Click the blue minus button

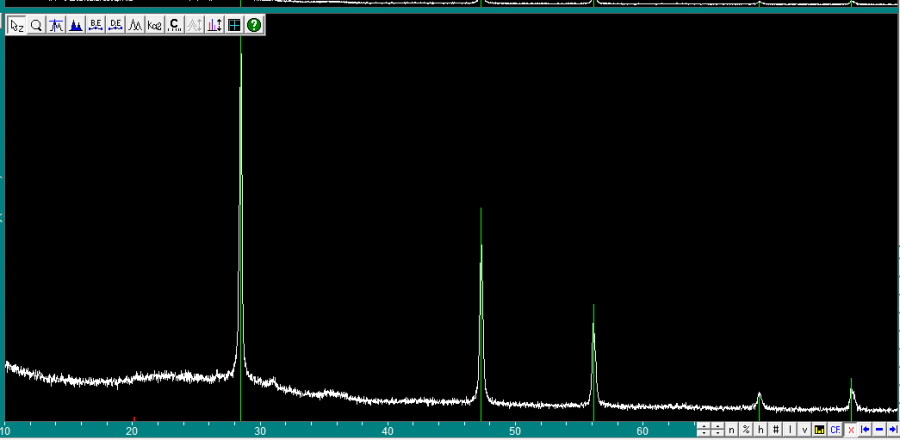(879, 429)
